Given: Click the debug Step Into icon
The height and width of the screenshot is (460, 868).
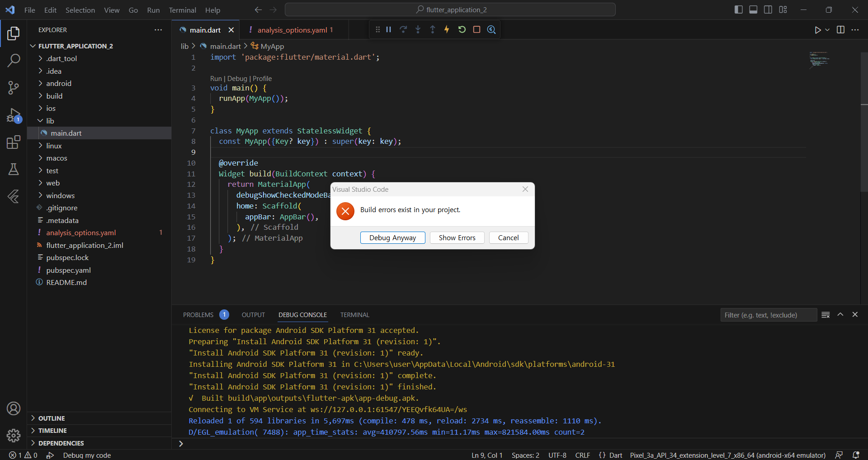Looking at the screenshot, I should click(418, 29).
